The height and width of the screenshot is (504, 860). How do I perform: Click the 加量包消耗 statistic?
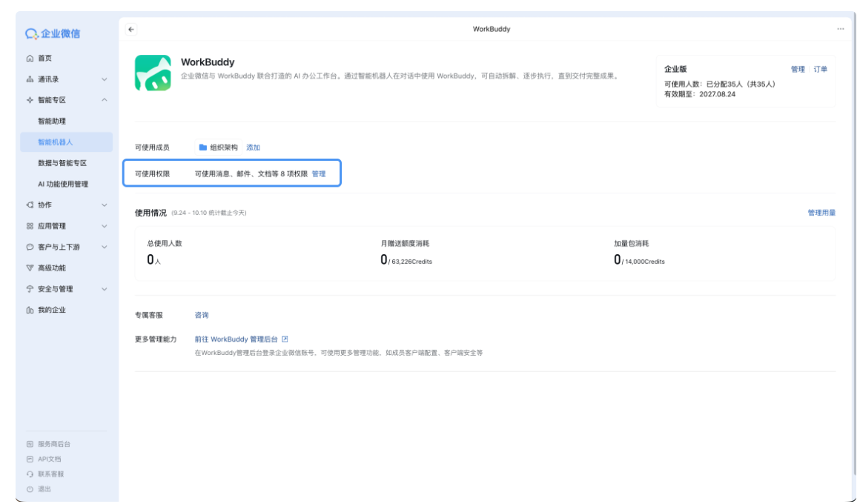click(640, 253)
